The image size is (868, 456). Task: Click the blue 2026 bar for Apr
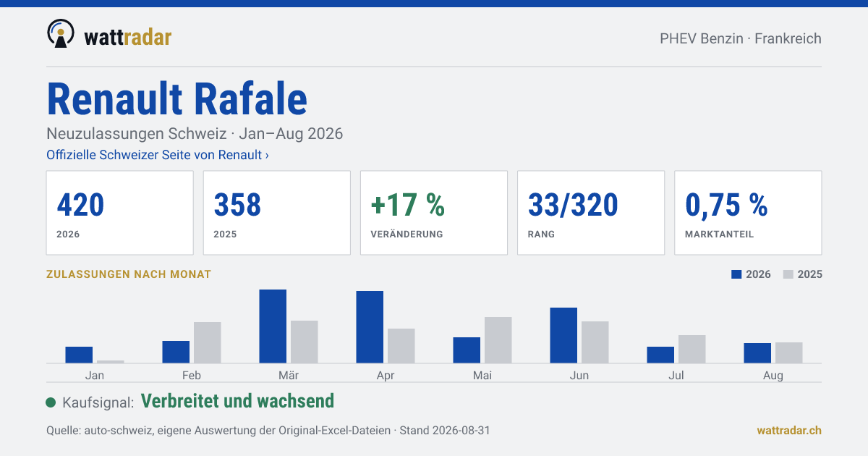pos(370,327)
